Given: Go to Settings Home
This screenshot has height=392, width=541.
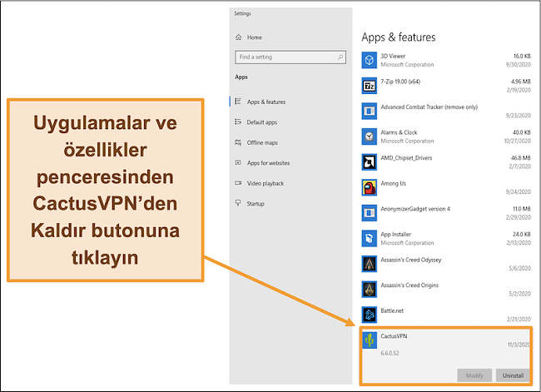Looking at the screenshot, I should (255, 37).
